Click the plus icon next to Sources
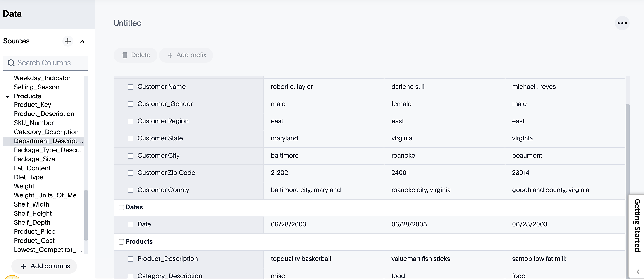This screenshot has width=644, height=279. click(x=68, y=41)
